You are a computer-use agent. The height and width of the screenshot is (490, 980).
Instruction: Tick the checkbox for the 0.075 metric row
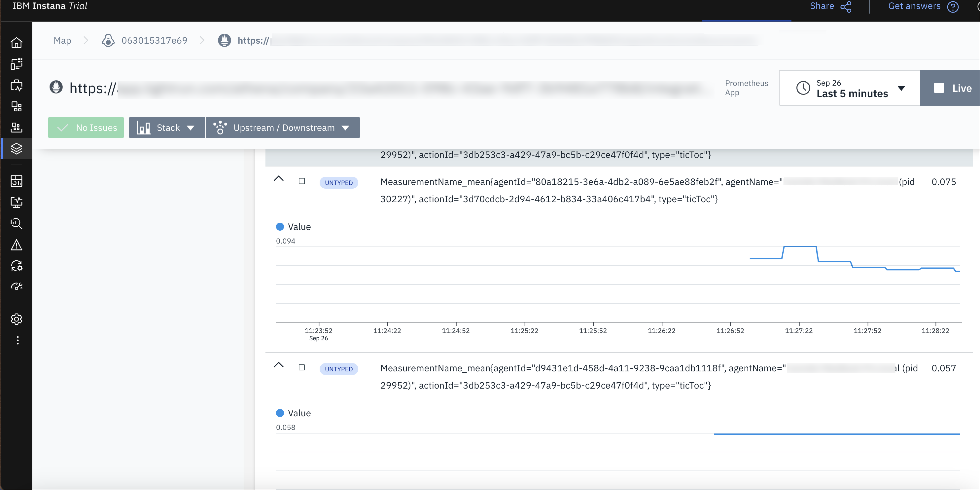coord(302,181)
